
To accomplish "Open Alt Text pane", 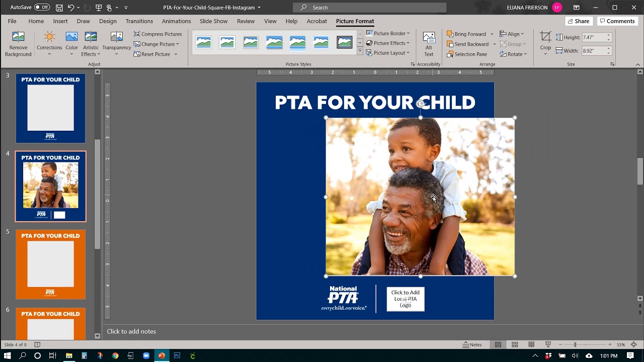I will click(x=429, y=44).
